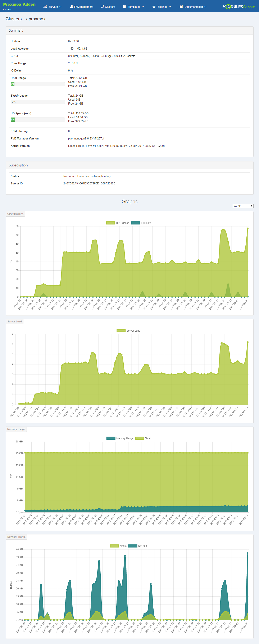This screenshot has width=259, height=644.
Task: Click 'NotFound: There is no subscription key'
Action: 87,176
